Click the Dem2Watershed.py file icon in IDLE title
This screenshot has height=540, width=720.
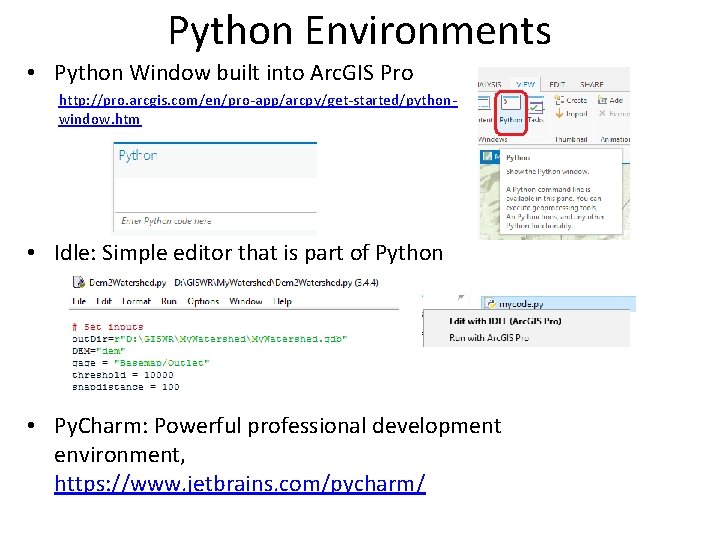79,282
